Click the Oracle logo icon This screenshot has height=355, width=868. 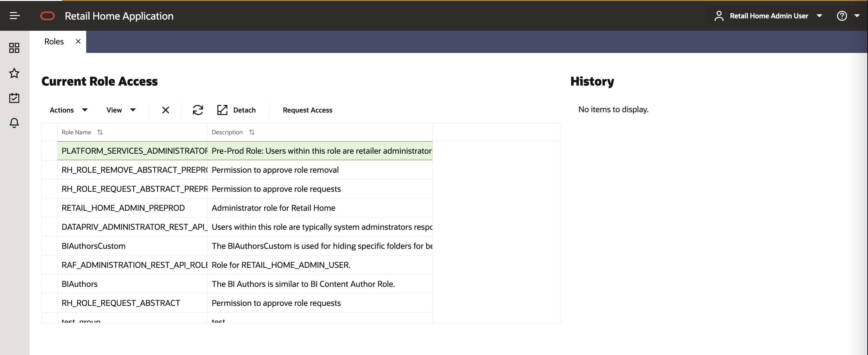48,16
